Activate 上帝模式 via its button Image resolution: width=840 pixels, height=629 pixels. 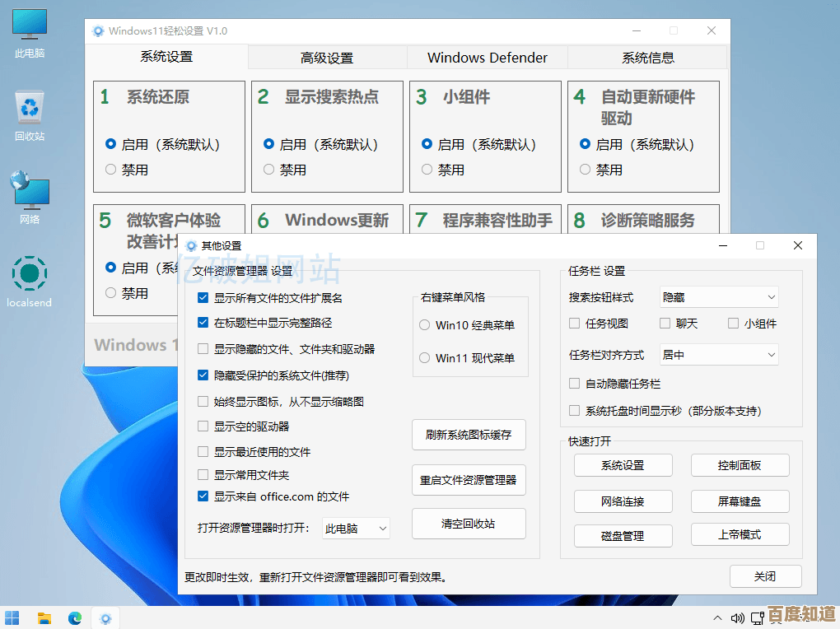(739, 535)
